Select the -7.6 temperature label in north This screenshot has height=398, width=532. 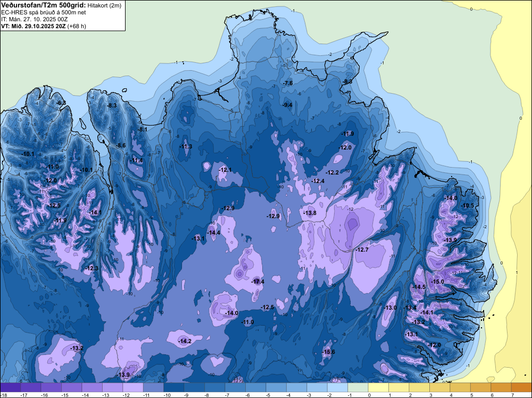pyautogui.click(x=288, y=83)
